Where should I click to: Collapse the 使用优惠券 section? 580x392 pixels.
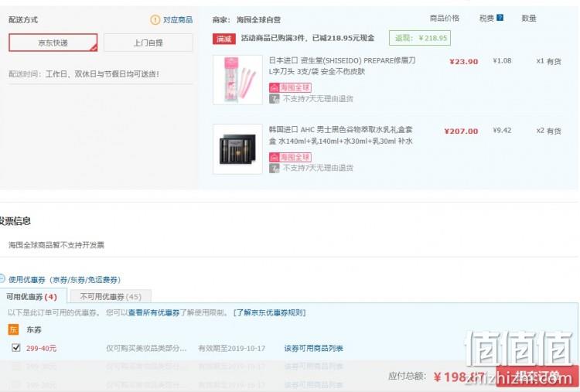(x=2, y=279)
